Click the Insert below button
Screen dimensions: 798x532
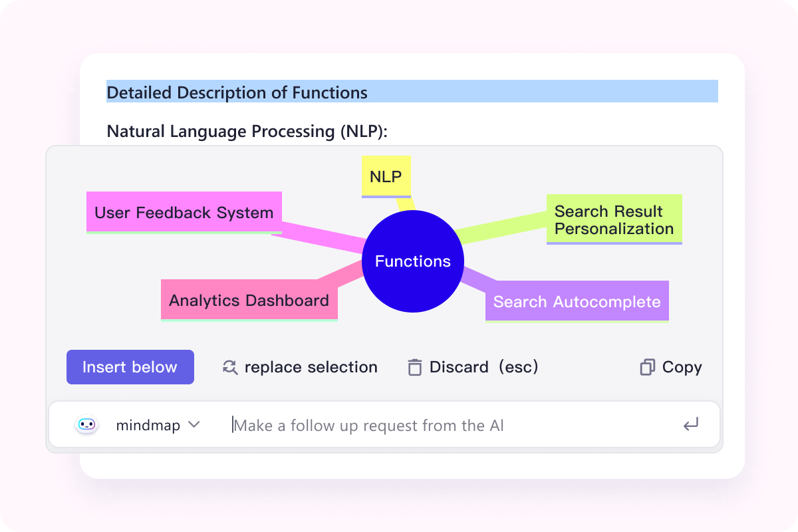tap(130, 367)
